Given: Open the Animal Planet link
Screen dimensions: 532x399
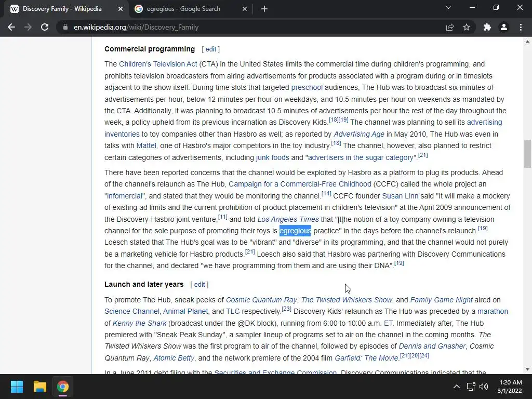Looking at the screenshot, I should pos(185,312).
